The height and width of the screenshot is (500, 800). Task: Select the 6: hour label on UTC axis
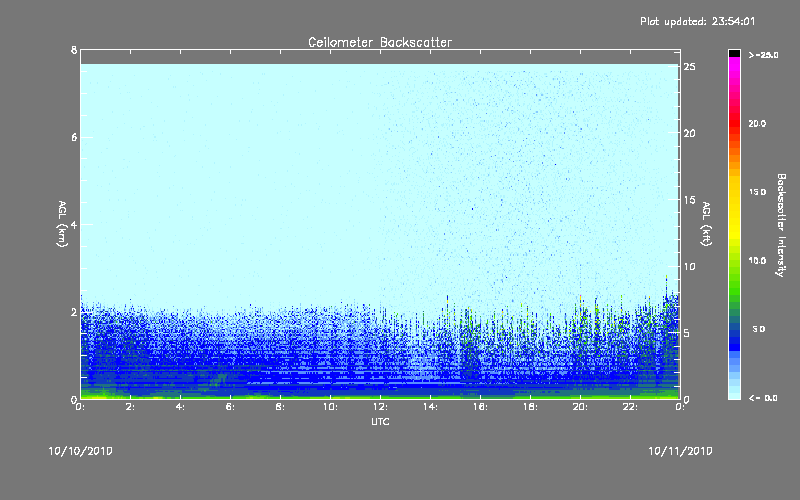[231, 407]
